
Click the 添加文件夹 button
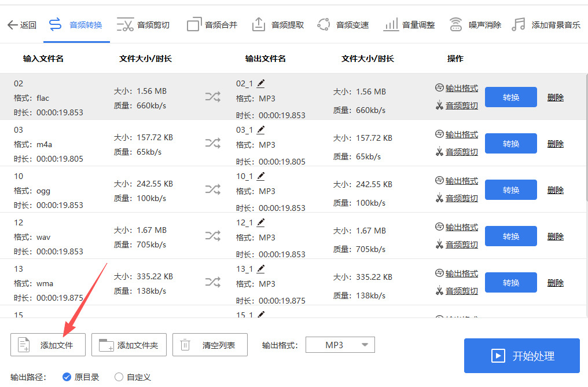[x=129, y=345]
